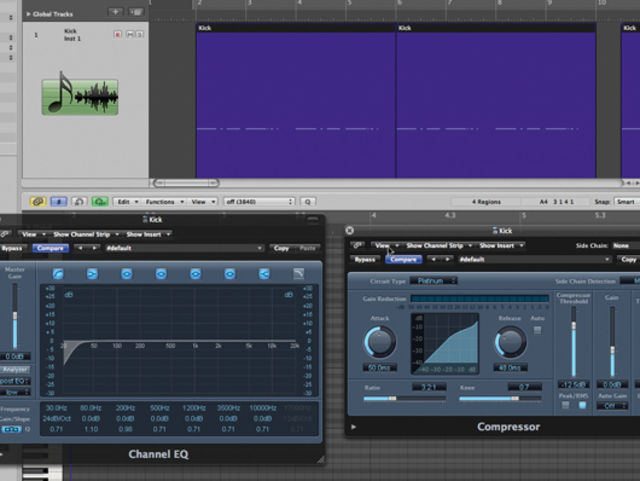Click Copy in Channel EQ window
This screenshot has height=481, width=640.
point(281,248)
